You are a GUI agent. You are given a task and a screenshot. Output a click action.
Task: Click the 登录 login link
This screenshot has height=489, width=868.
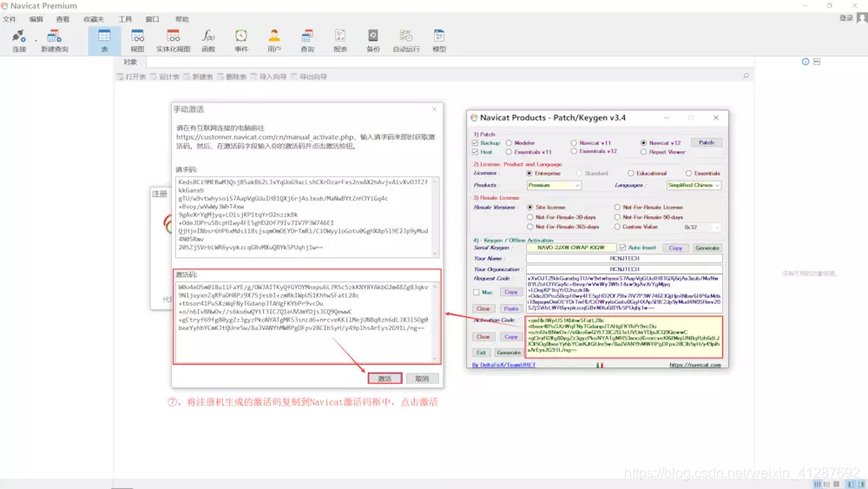tap(845, 18)
